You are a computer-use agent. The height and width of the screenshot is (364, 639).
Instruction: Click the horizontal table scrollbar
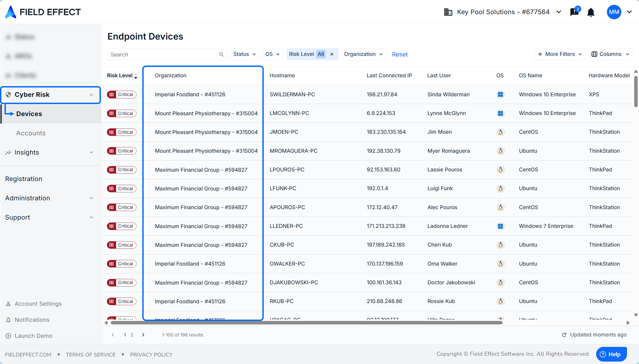click(306, 323)
